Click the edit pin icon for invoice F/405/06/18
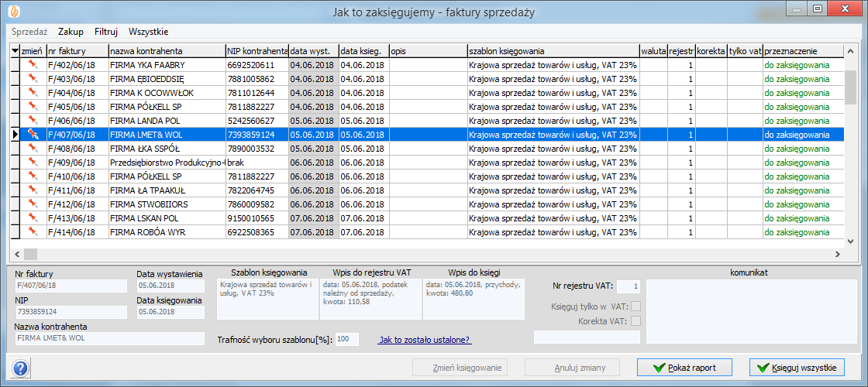The image size is (868, 387). (33, 107)
